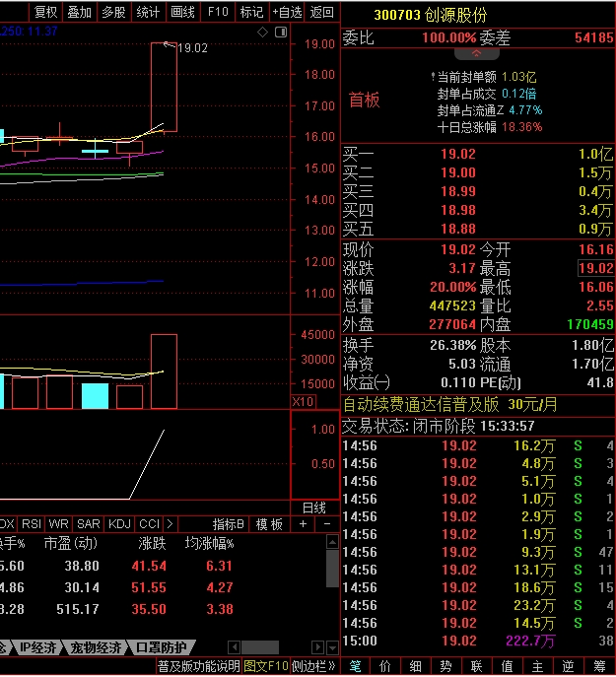Open the 叠加 overlay option
The width and height of the screenshot is (616, 677).
pyautogui.click(x=80, y=12)
